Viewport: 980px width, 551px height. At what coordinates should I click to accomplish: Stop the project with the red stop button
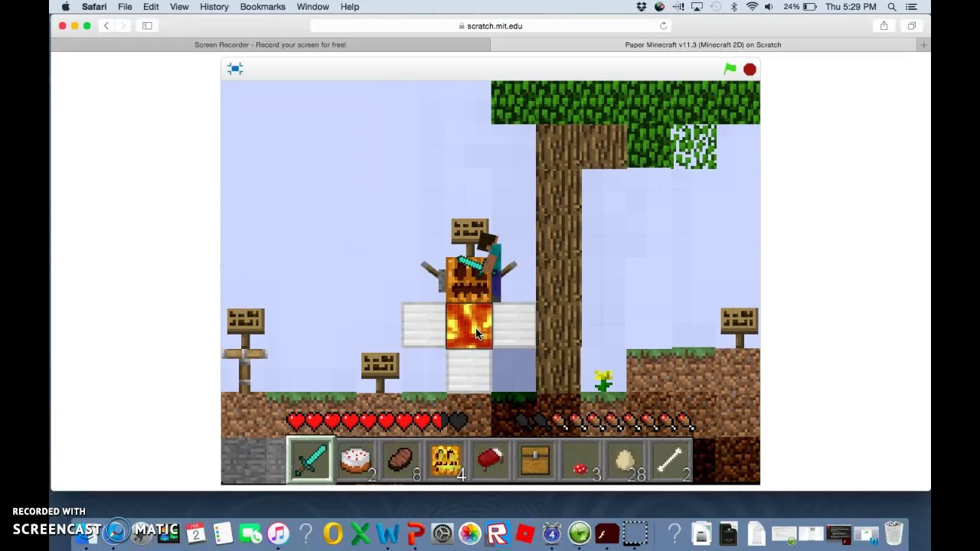tap(750, 70)
